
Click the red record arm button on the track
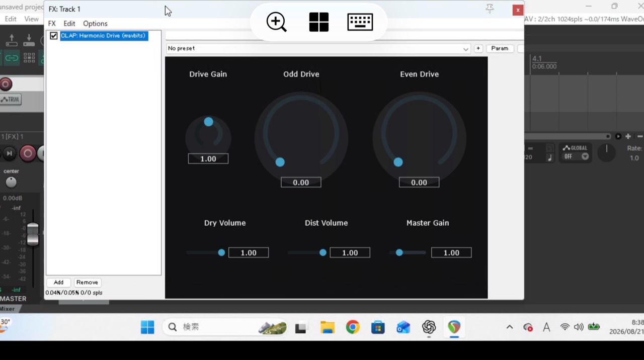click(x=6, y=84)
